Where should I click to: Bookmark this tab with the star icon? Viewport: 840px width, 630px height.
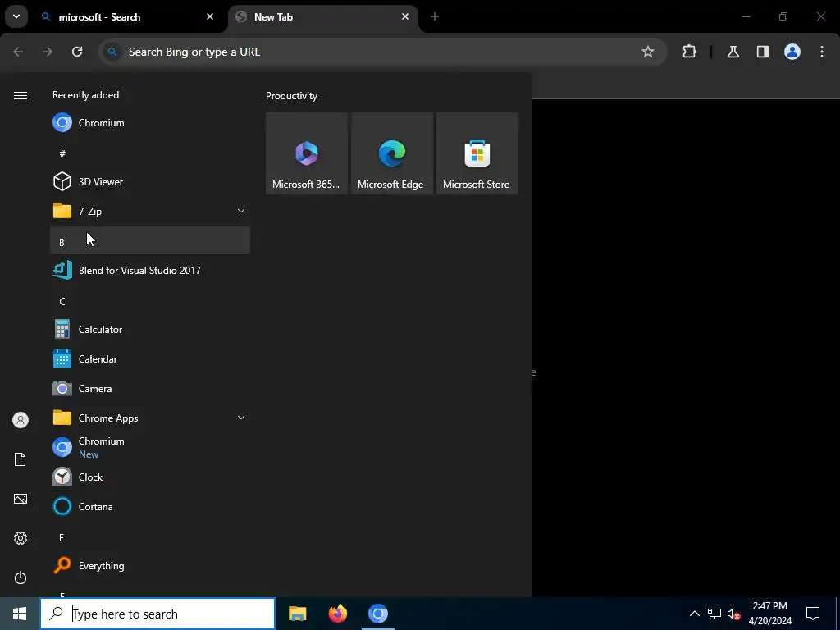(648, 52)
